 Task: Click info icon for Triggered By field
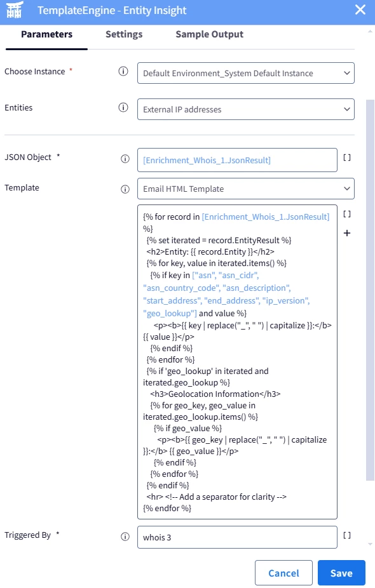(125, 537)
